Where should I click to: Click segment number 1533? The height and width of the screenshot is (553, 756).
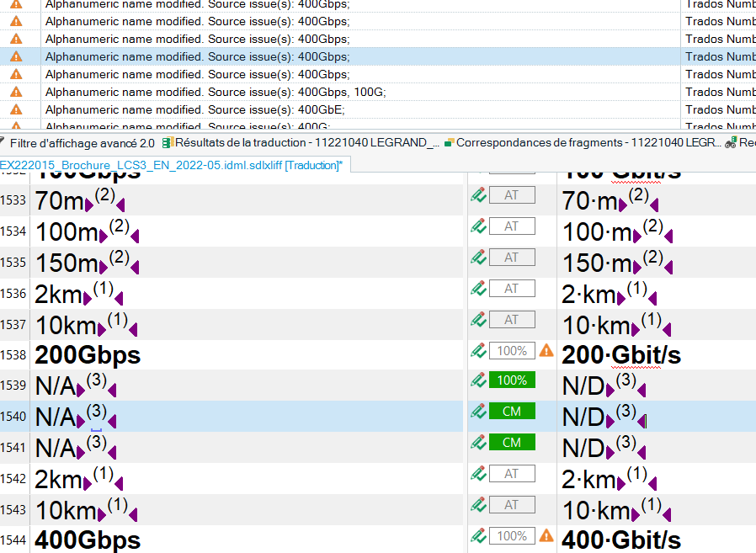13,200
